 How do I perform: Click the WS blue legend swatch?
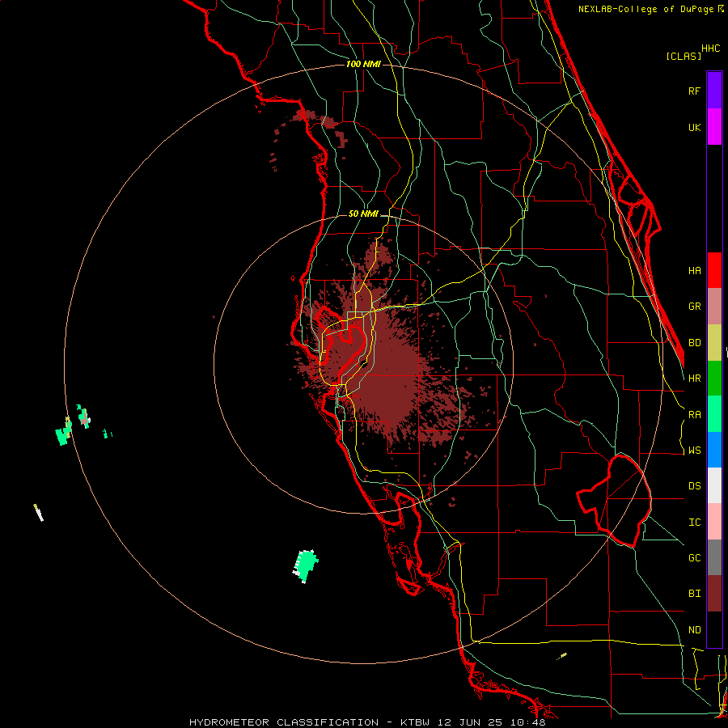(714, 450)
